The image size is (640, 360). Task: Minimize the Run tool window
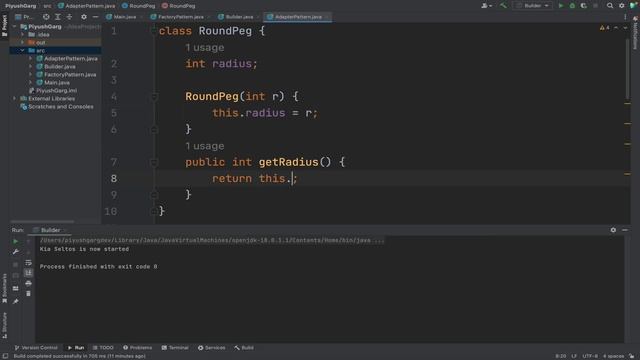pyautogui.click(x=625, y=230)
